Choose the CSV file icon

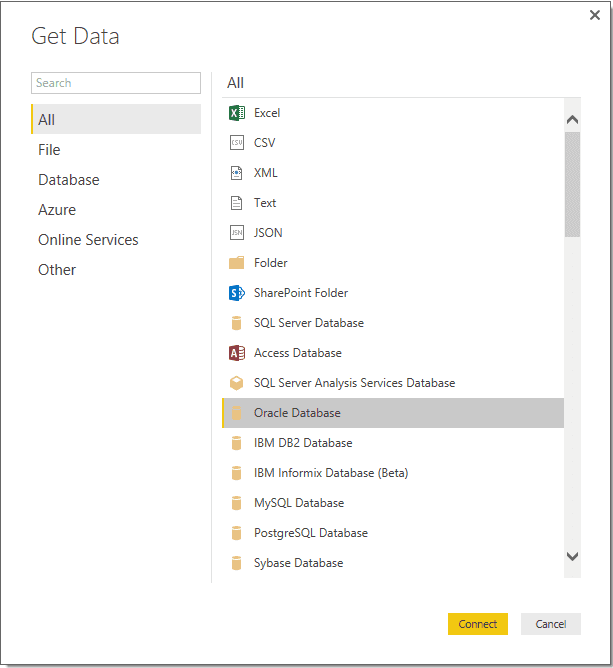[x=236, y=143]
